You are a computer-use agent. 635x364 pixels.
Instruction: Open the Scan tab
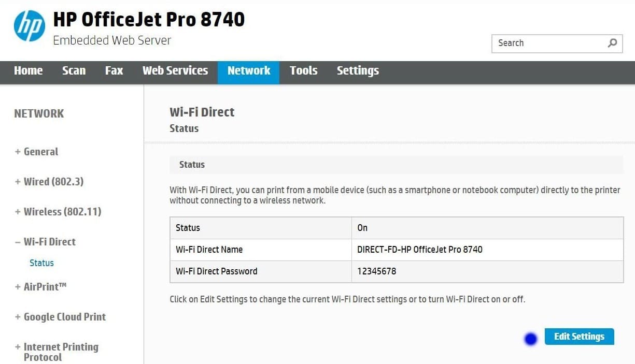click(x=74, y=71)
